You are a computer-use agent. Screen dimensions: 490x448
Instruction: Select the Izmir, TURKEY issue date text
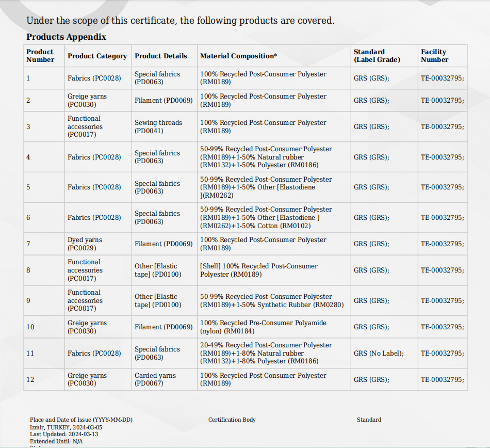(66, 427)
